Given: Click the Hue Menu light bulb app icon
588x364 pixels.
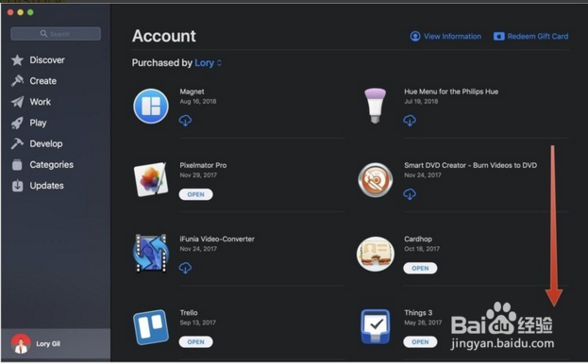Looking at the screenshot, I should 375,106.
